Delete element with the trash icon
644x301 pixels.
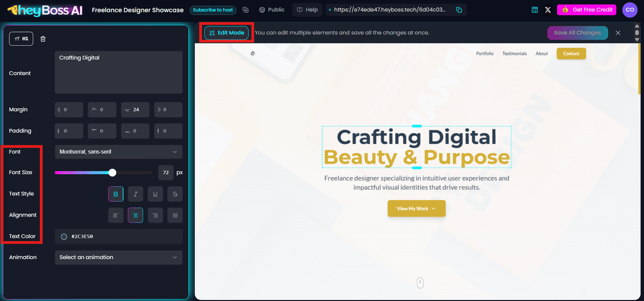(43, 39)
